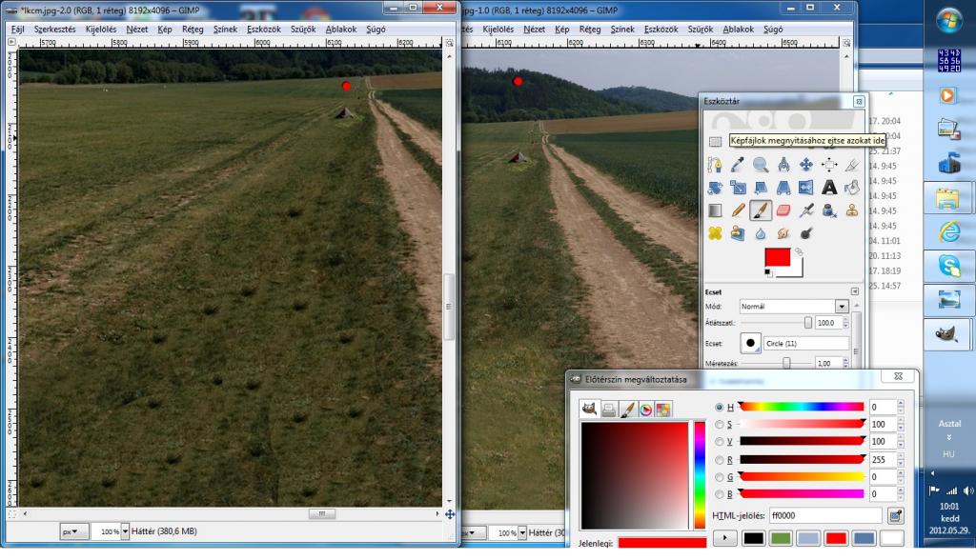Select the Bucket Fill tool
Screen dimensions: 976x560
tap(853, 188)
